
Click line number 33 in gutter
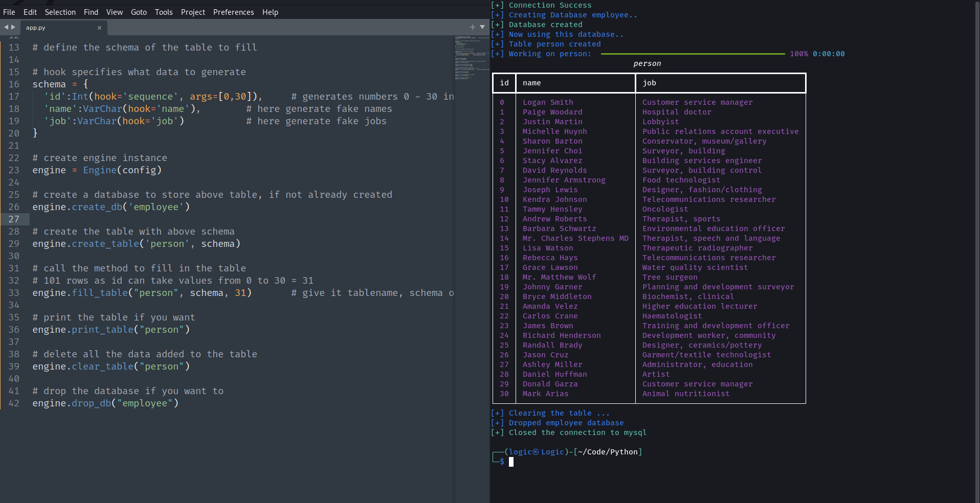tap(14, 293)
